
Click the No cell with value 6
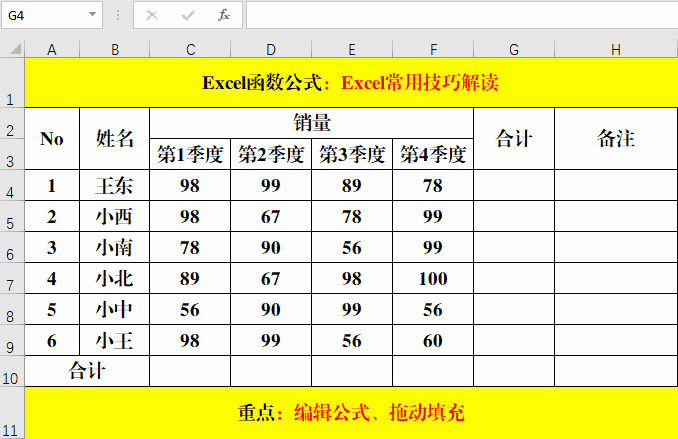pyautogui.click(x=52, y=340)
